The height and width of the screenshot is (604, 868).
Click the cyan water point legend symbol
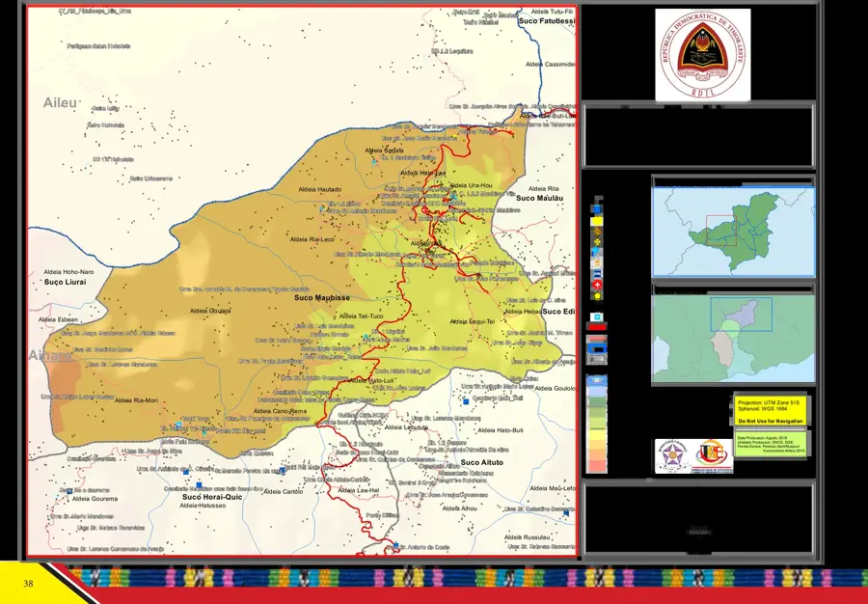(x=597, y=253)
